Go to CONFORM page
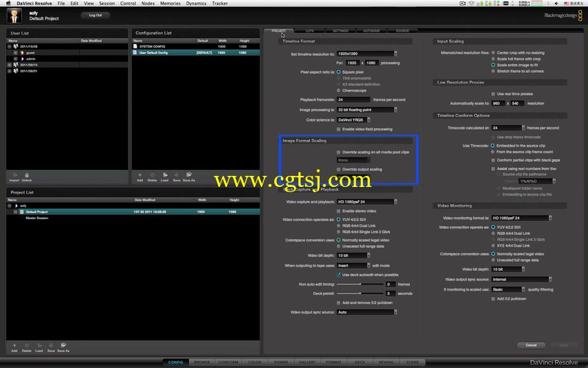 [x=228, y=362]
